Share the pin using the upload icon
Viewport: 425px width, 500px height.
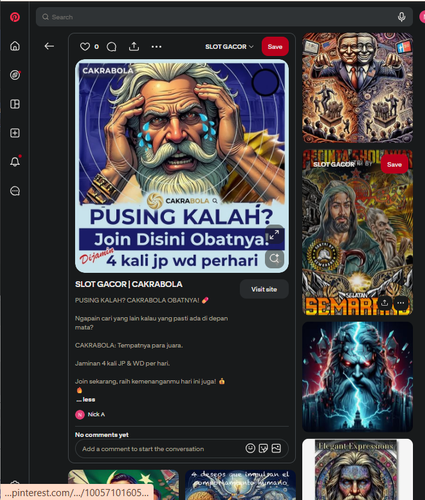coord(134,46)
